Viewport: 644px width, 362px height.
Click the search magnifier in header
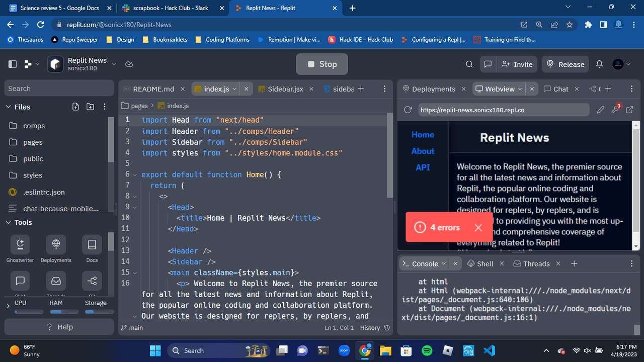pos(469,64)
